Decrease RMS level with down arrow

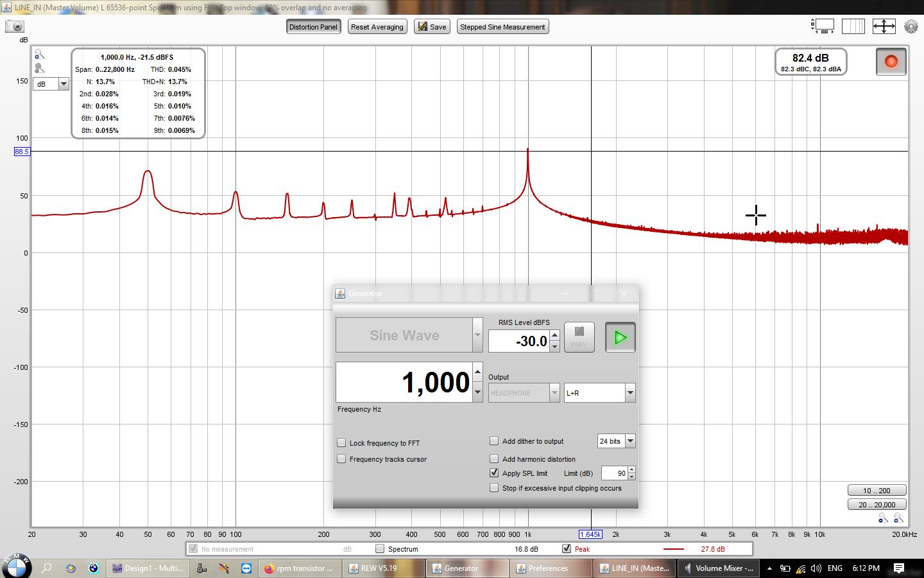[554, 346]
